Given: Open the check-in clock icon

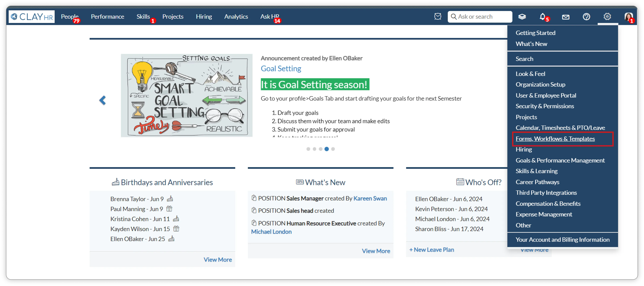Looking at the screenshot, I should [437, 16].
